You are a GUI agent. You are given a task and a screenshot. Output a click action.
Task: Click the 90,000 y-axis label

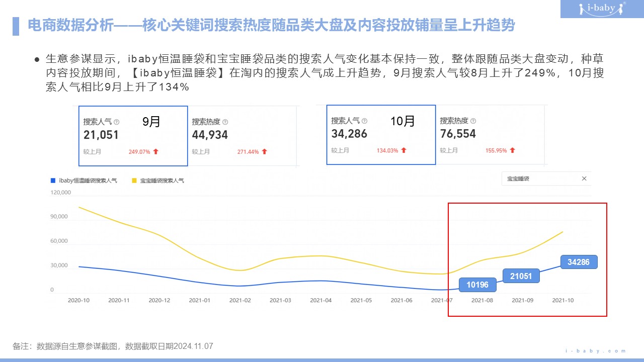pyautogui.click(x=59, y=217)
